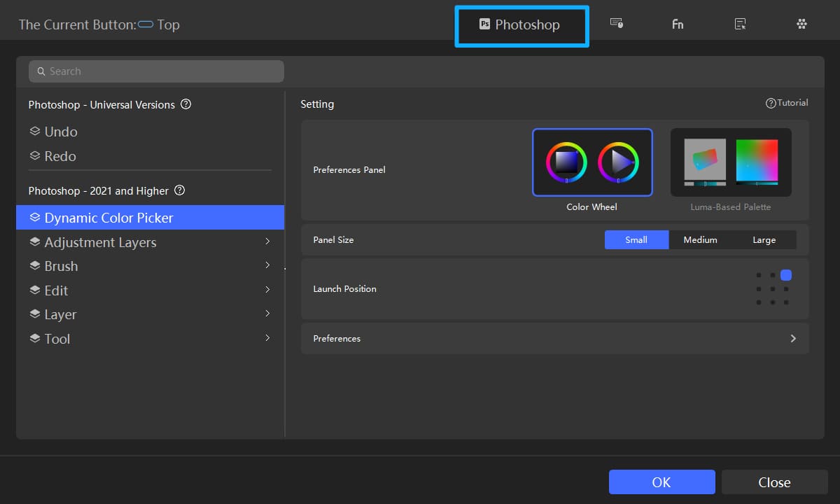This screenshot has width=840, height=504.
Task: Click the Panel Size label
Action: click(333, 240)
